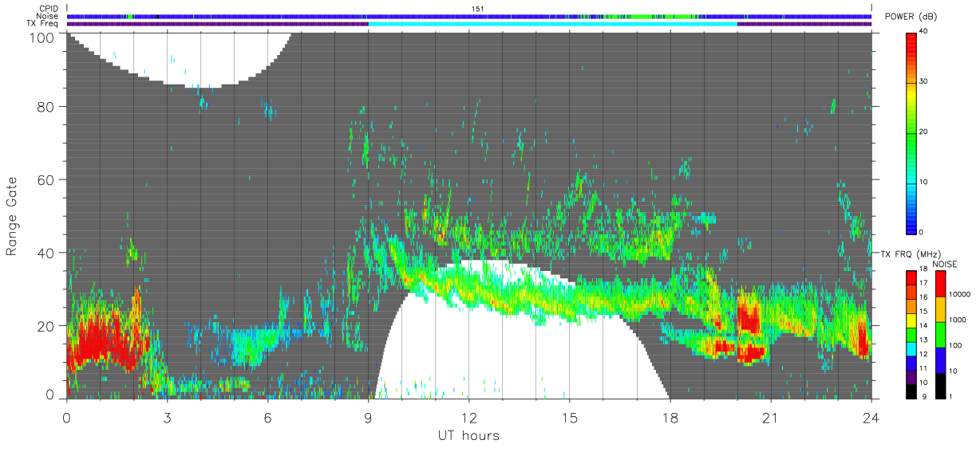Click the cyan section of the TX Freq strip
The width and height of the screenshot is (980, 452).
click(x=553, y=24)
